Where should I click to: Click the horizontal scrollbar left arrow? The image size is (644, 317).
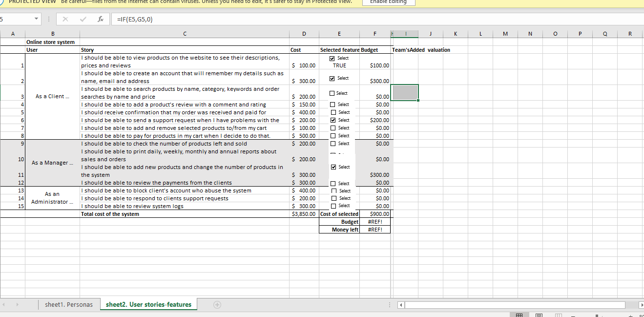(400, 305)
